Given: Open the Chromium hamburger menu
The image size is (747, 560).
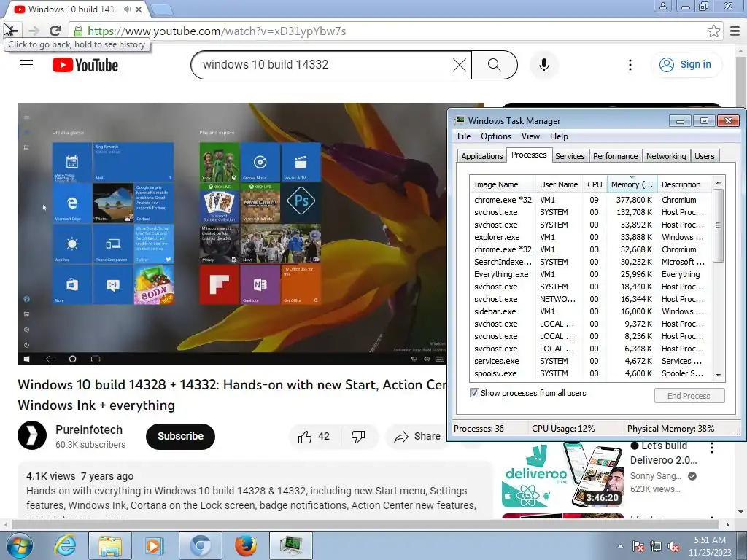Looking at the screenshot, I should (735, 31).
